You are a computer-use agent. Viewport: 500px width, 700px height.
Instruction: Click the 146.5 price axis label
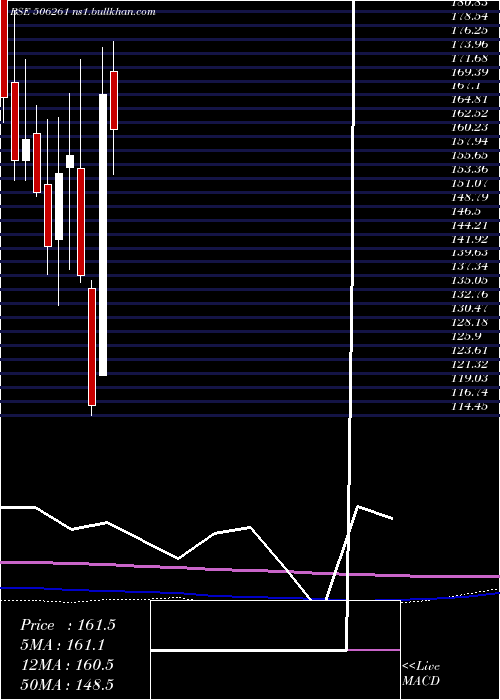(x=467, y=211)
